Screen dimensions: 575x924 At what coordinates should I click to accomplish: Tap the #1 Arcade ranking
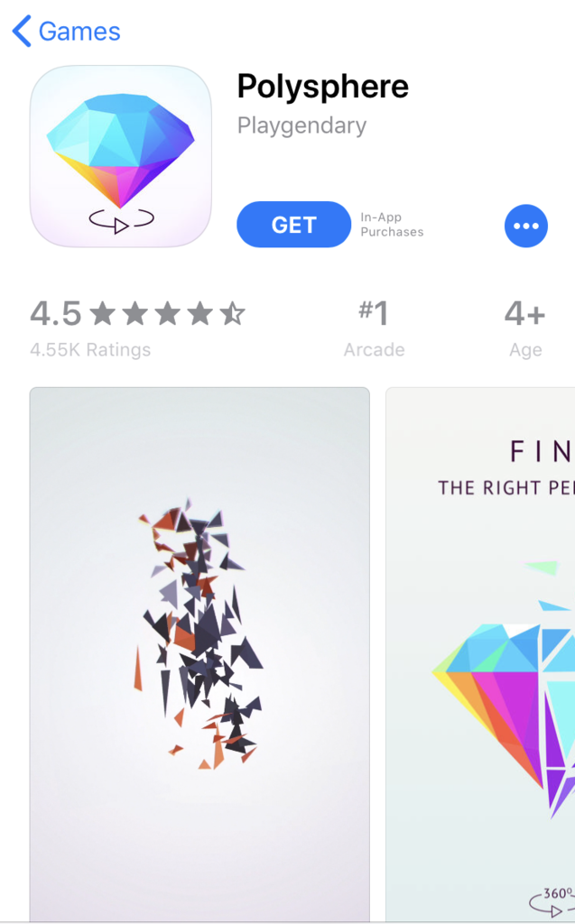(374, 328)
